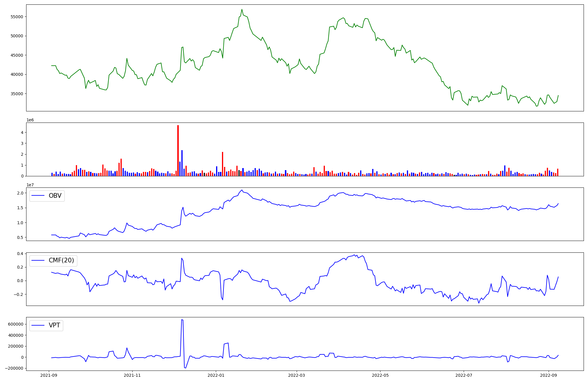Click the 1e7 OBV scale label
The image size is (588, 382).
click(30, 185)
